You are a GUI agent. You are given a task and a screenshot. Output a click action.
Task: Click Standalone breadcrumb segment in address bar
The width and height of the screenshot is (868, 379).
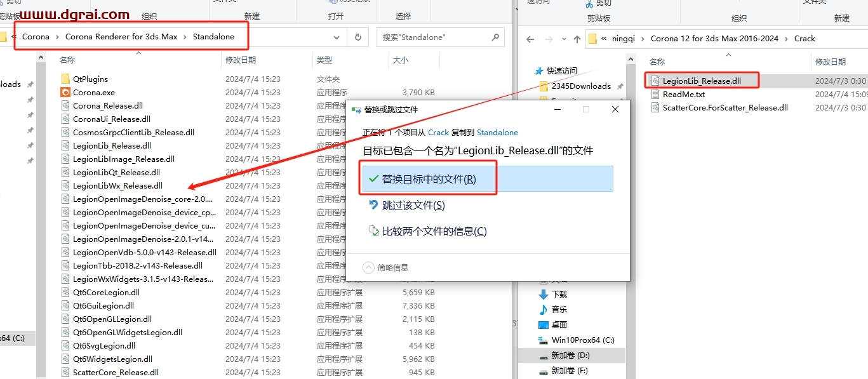[214, 37]
